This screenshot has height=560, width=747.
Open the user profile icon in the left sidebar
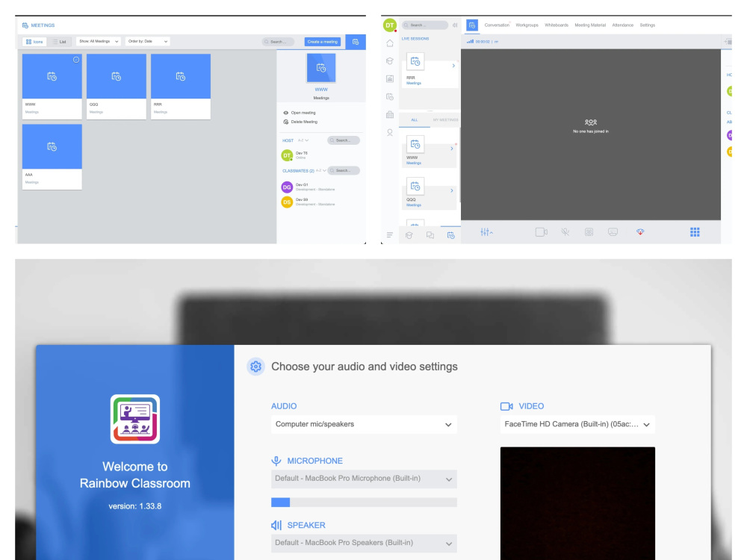click(x=390, y=132)
